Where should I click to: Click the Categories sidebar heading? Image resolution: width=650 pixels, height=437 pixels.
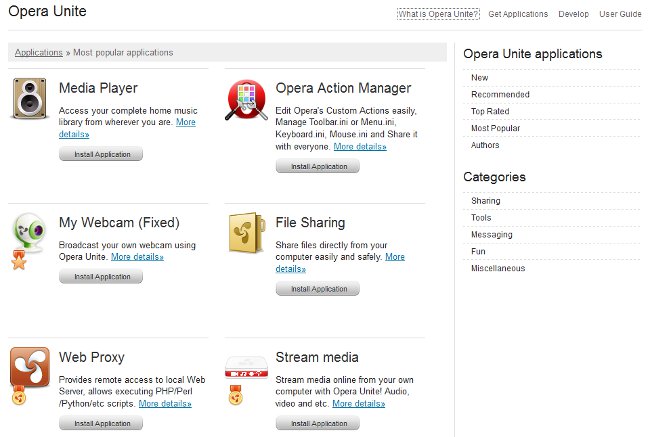point(494,177)
